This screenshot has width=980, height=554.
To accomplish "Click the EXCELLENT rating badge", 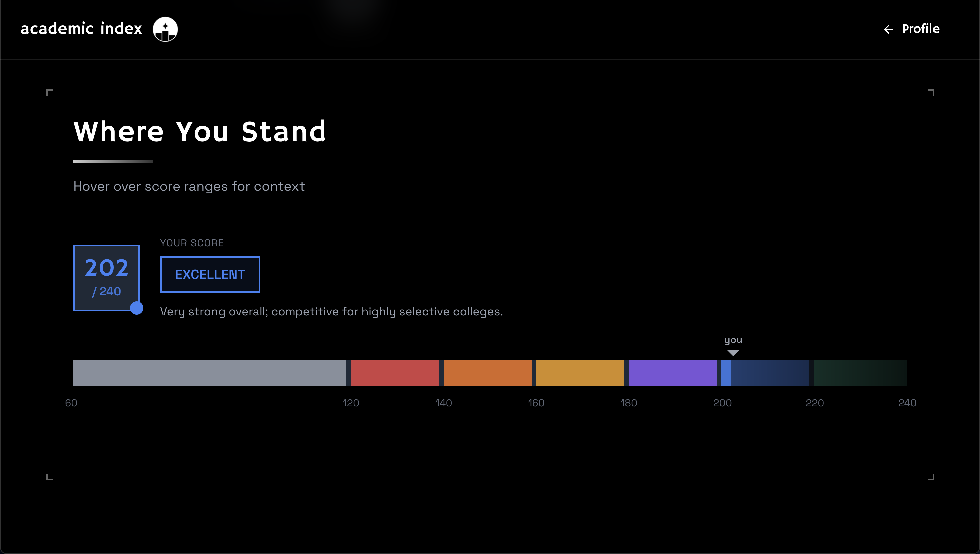I will coord(210,274).
